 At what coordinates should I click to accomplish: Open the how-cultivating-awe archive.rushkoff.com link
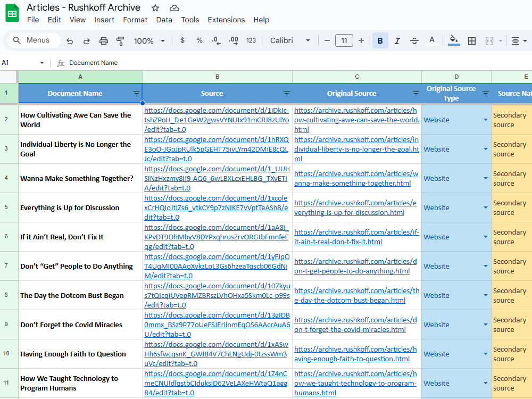tap(356, 120)
